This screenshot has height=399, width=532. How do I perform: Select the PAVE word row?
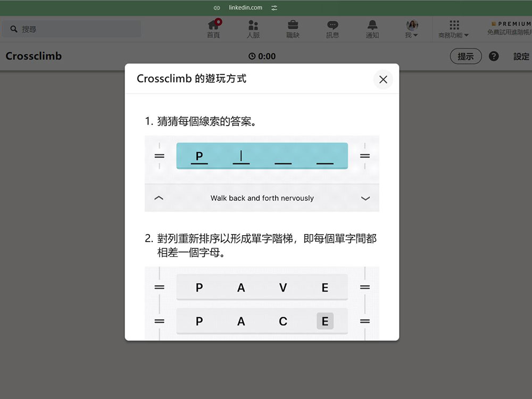tap(262, 287)
